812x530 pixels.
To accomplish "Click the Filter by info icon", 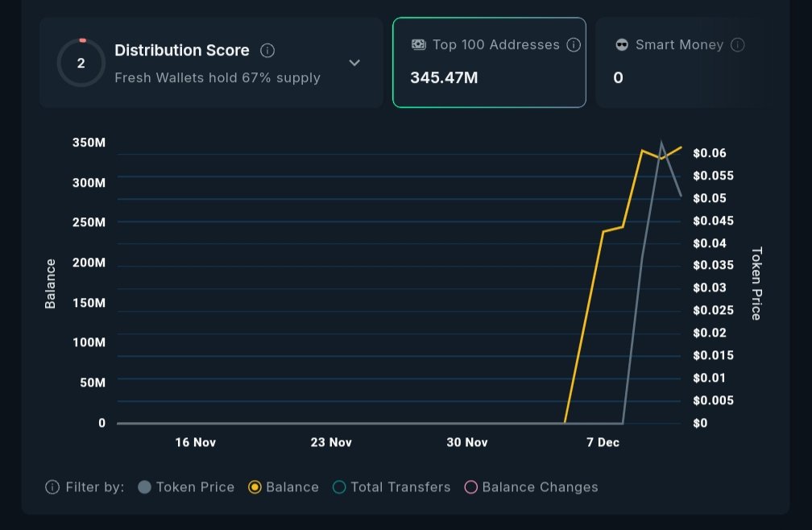I will (x=52, y=487).
